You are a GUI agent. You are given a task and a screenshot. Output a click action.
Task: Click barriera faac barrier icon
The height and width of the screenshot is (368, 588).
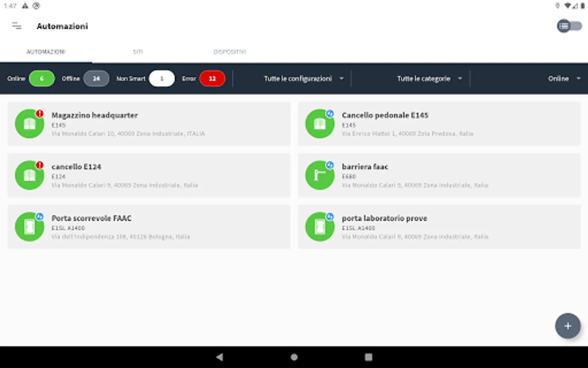(x=320, y=175)
